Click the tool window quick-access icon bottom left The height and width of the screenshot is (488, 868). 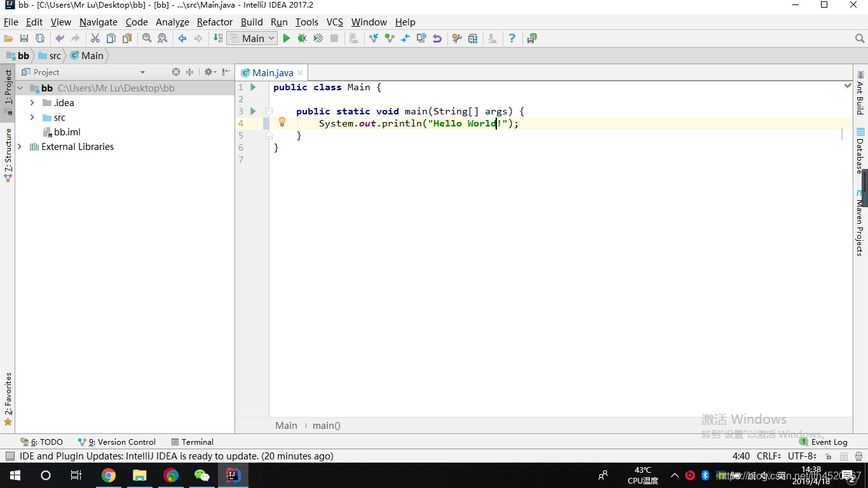tap(10, 456)
